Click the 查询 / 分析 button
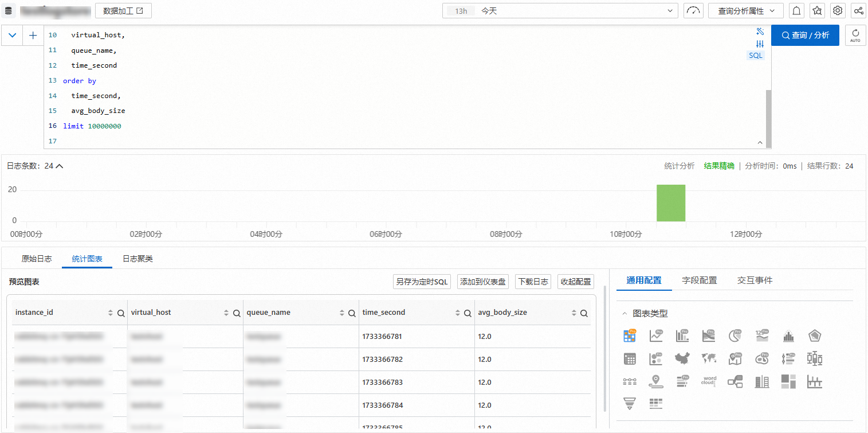 pyautogui.click(x=805, y=36)
